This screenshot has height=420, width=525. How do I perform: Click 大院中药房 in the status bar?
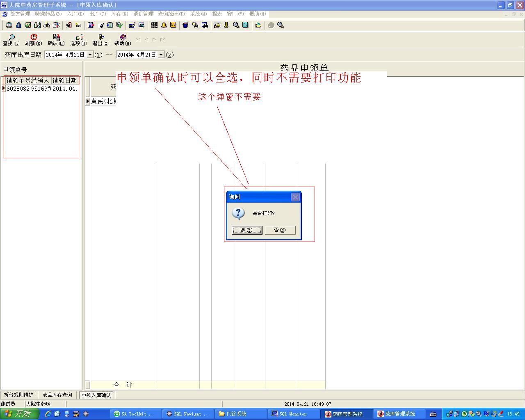point(38,404)
